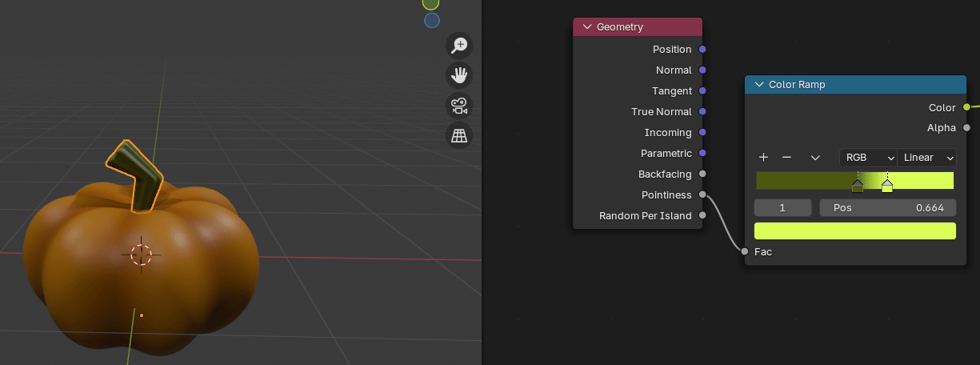Collapse the Geometry node
The image size is (980, 365).
click(587, 27)
